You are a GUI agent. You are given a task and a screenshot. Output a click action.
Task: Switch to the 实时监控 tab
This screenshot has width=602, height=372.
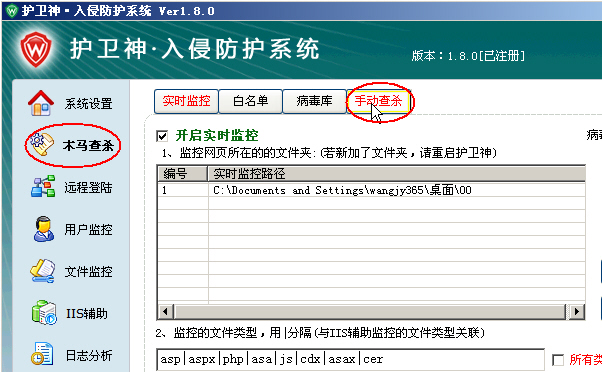[186, 101]
